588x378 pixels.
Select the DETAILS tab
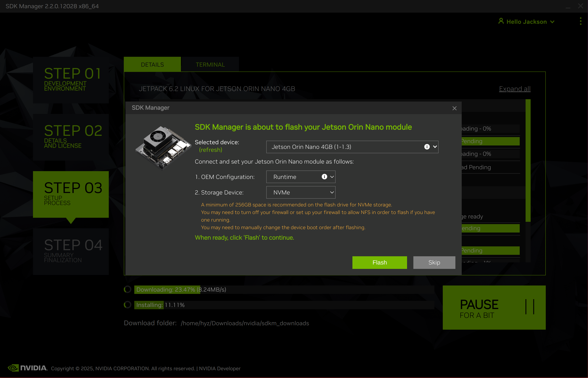click(152, 65)
